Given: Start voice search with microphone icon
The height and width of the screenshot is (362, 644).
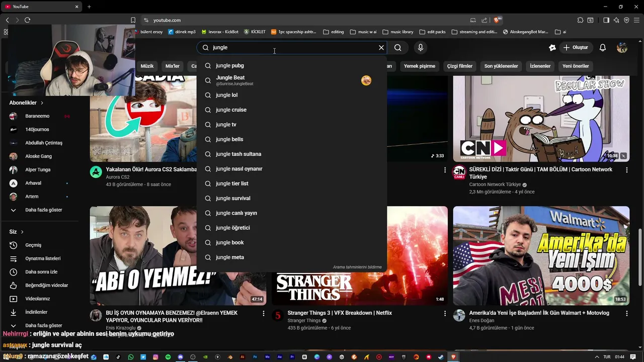Looking at the screenshot, I should click(421, 47).
